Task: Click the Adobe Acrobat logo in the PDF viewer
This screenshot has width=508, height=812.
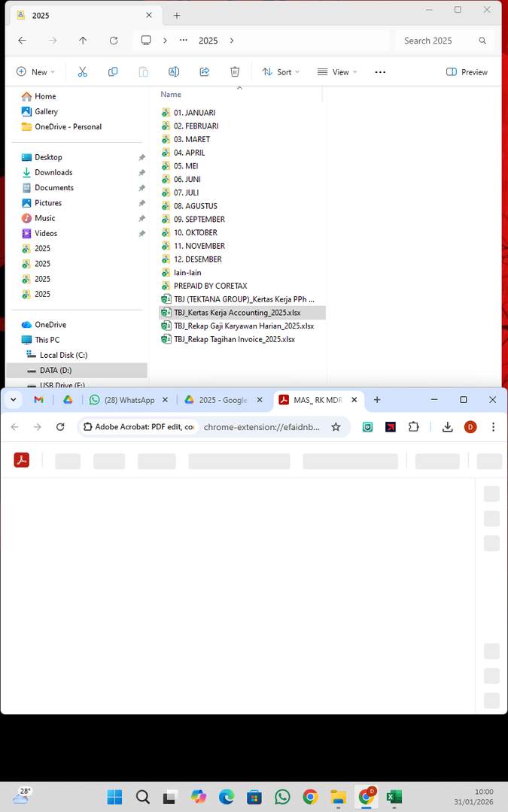Action: [x=21, y=460]
